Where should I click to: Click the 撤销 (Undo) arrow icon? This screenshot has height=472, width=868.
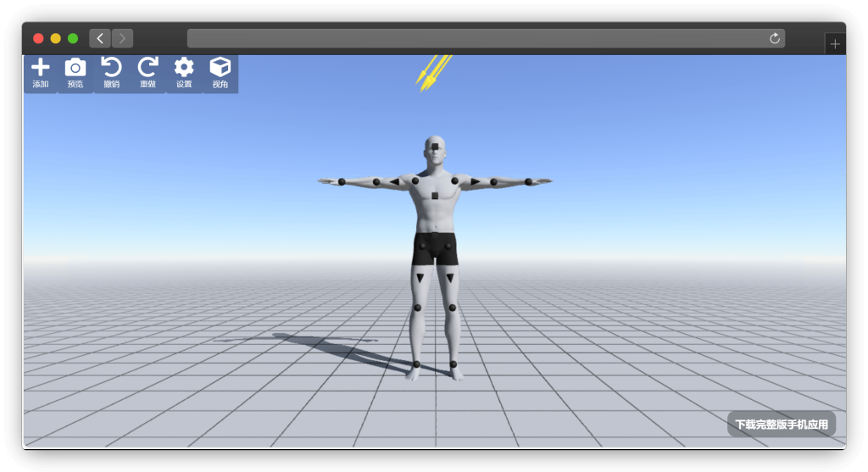pyautogui.click(x=111, y=68)
